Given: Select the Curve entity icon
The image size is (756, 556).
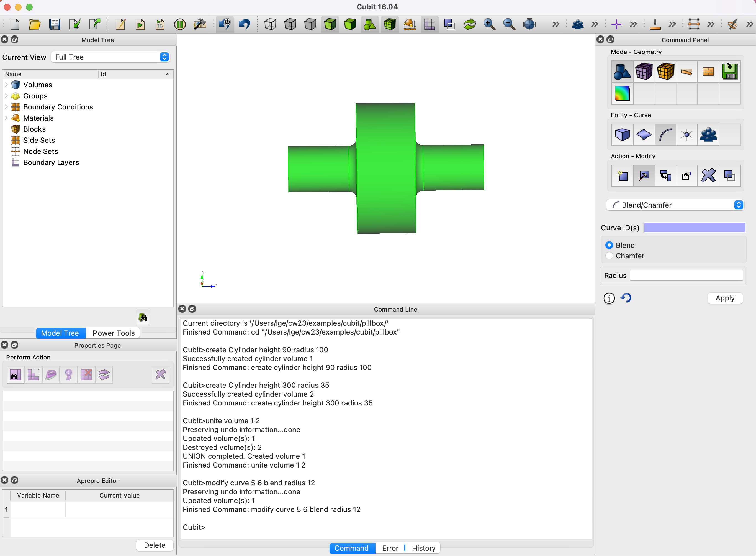Looking at the screenshot, I should pos(665,135).
